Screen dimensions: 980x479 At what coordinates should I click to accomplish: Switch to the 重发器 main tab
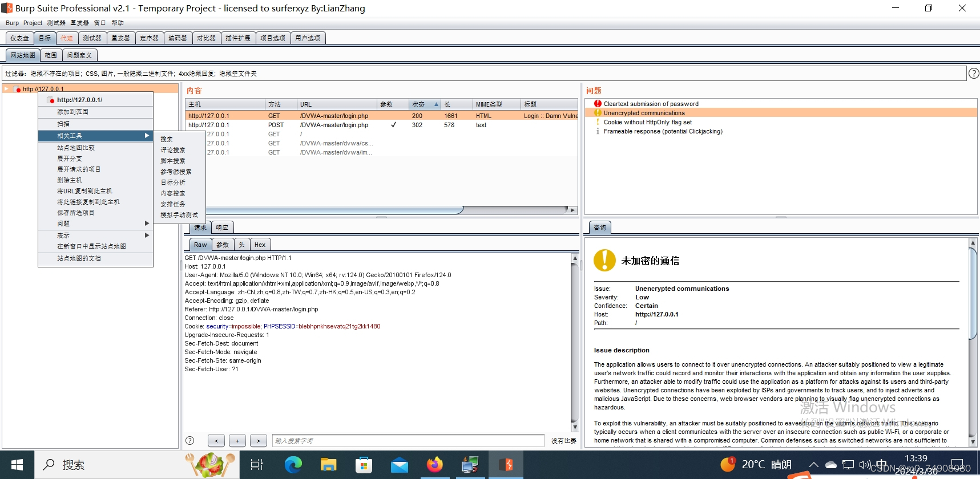[120, 38]
